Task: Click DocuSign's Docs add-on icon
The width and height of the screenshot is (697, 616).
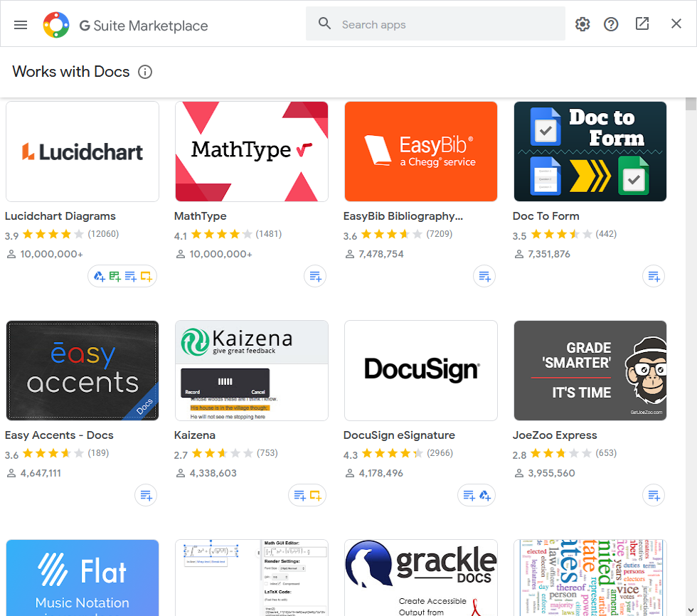Action: pos(469,496)
